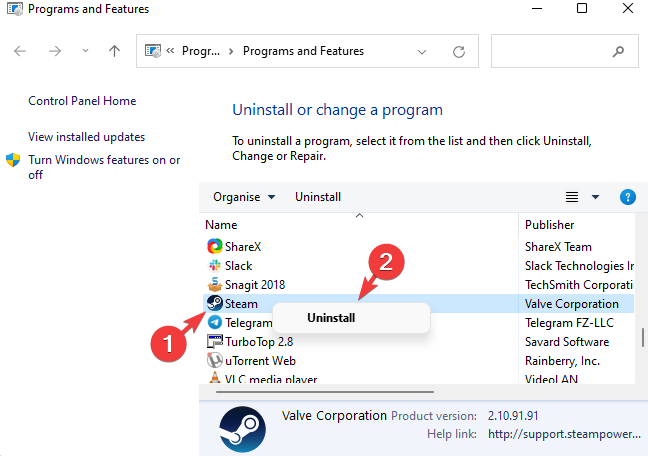Viewport: 648px width, 456px height.
Task: Change view using the view icon
Action: coord(572,197)
